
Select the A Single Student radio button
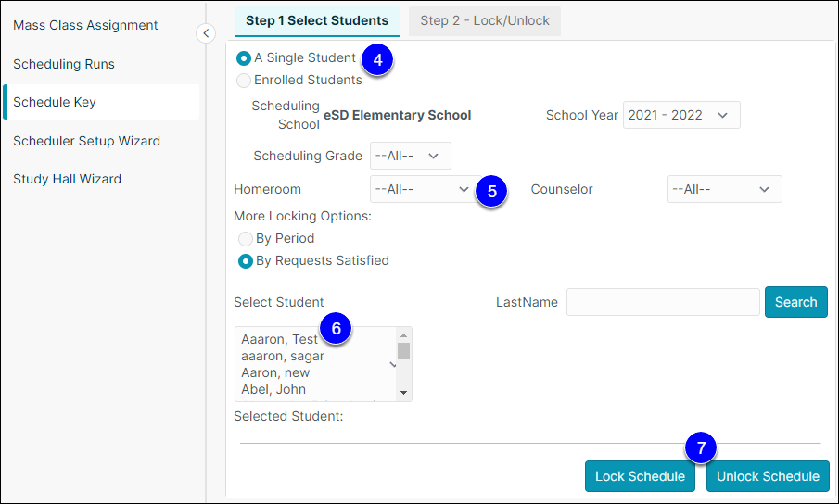point(244,57)
